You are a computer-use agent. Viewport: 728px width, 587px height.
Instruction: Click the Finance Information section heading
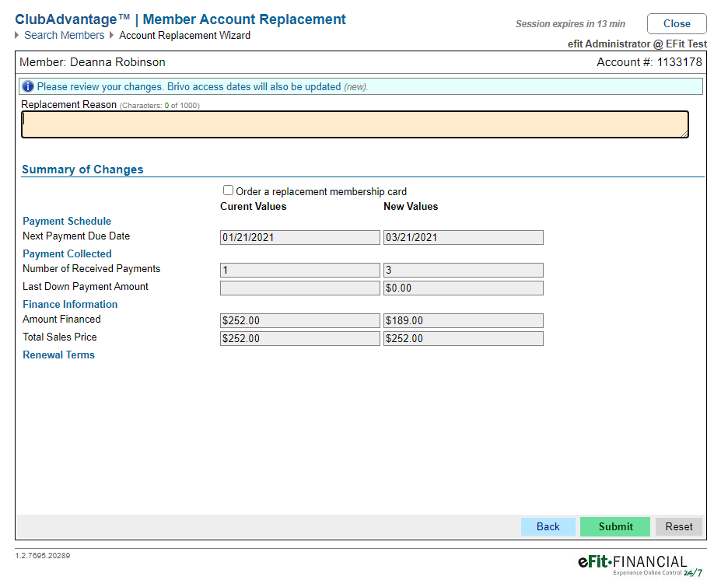tap(70, 305)
